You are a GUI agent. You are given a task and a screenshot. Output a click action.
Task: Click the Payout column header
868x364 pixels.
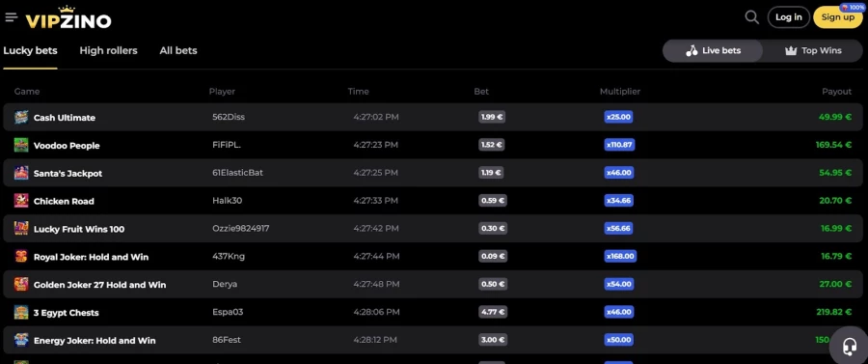tap(836, 92)
